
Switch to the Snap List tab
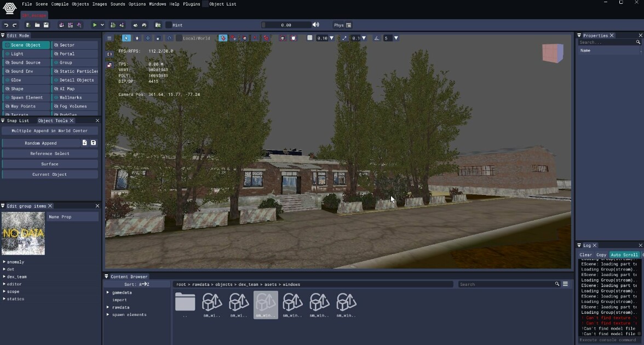coord(18,120)
